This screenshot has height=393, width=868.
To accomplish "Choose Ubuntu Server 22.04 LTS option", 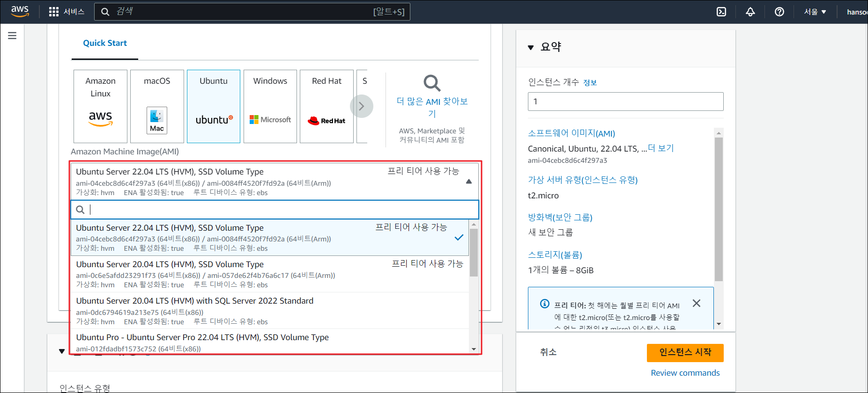I will pyautogui.click(x=270, y=238).
